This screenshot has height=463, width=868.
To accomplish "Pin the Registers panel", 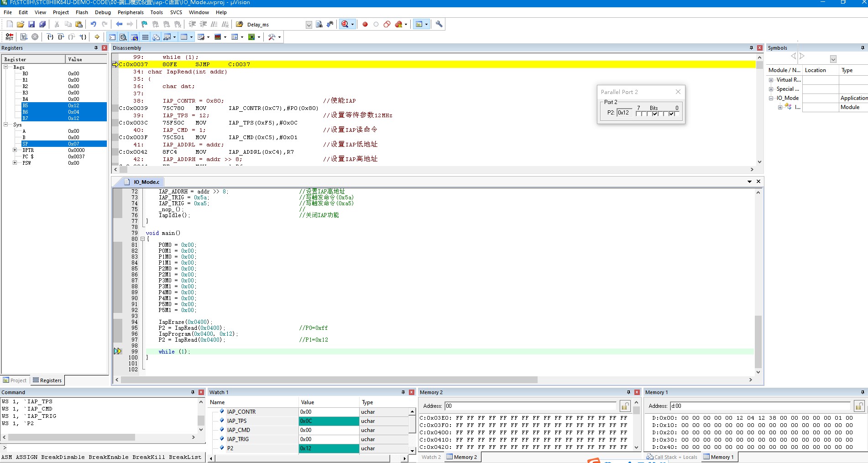I will point(96,48).
